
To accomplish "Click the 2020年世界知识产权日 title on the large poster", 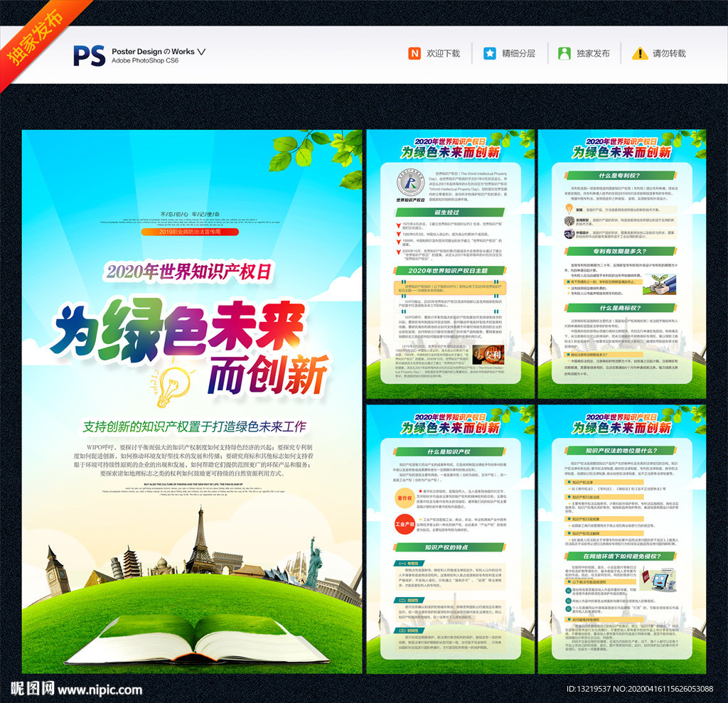I will click(189, 272).
